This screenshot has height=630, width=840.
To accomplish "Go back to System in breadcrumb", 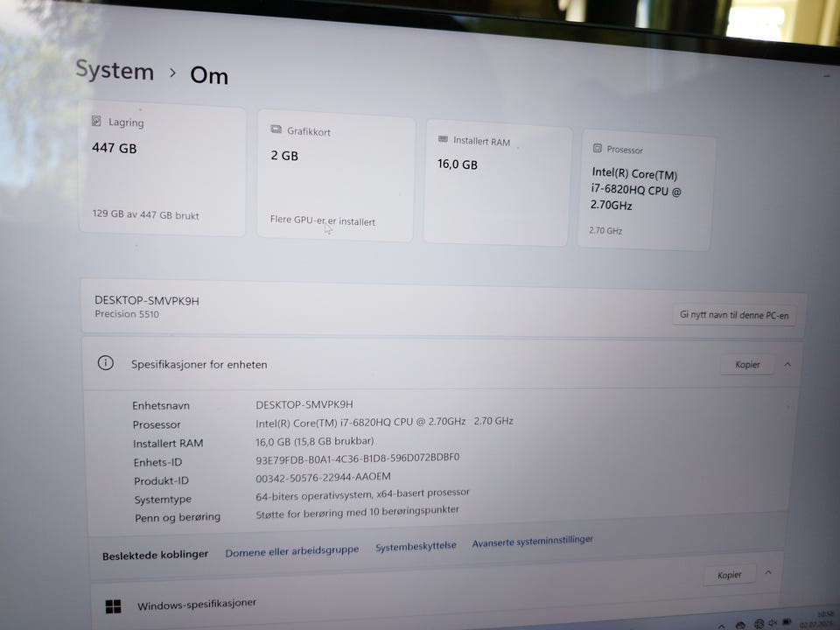I will (115, 70).
